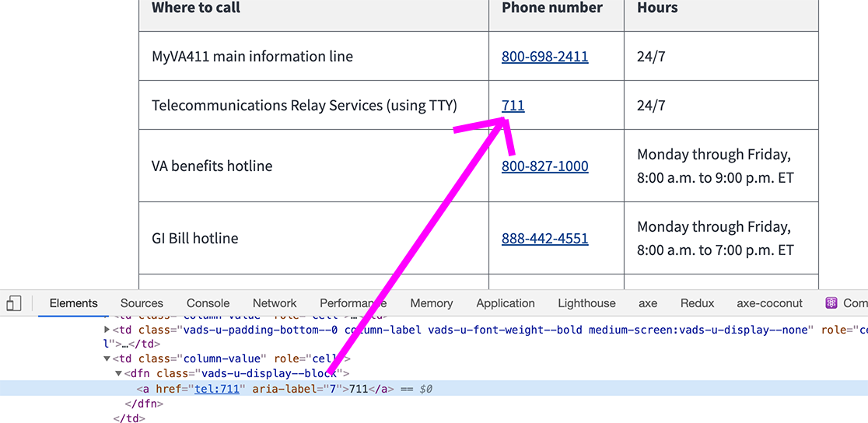
Task: Toggle the device toolbar icon in DevTools
Action: (14, 302)
